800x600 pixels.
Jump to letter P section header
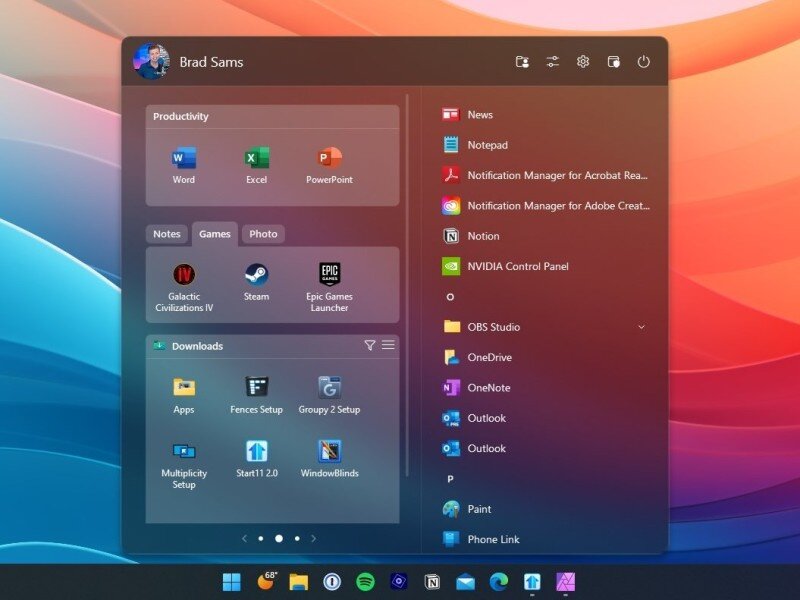click(x=450, y=479)
